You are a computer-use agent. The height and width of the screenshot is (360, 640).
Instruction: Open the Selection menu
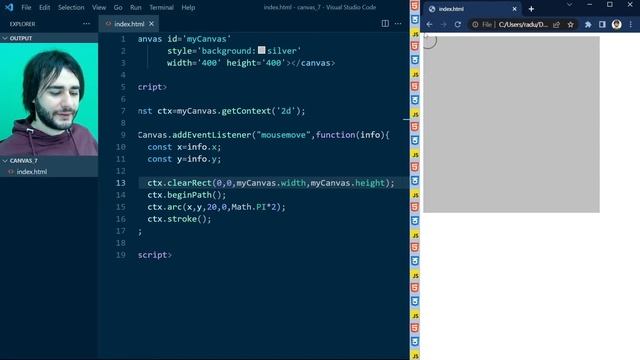coord(71,7)
